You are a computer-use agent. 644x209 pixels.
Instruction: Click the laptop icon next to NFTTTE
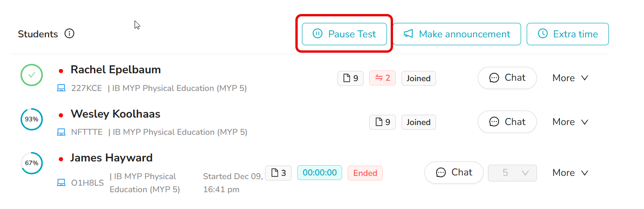click(x=61, y=132)
